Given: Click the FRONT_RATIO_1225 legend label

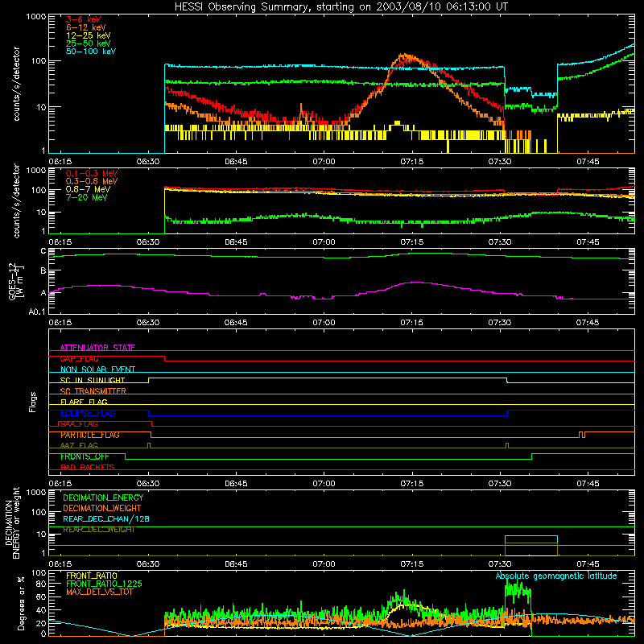Looking at the screenshot, I should 104,584.
